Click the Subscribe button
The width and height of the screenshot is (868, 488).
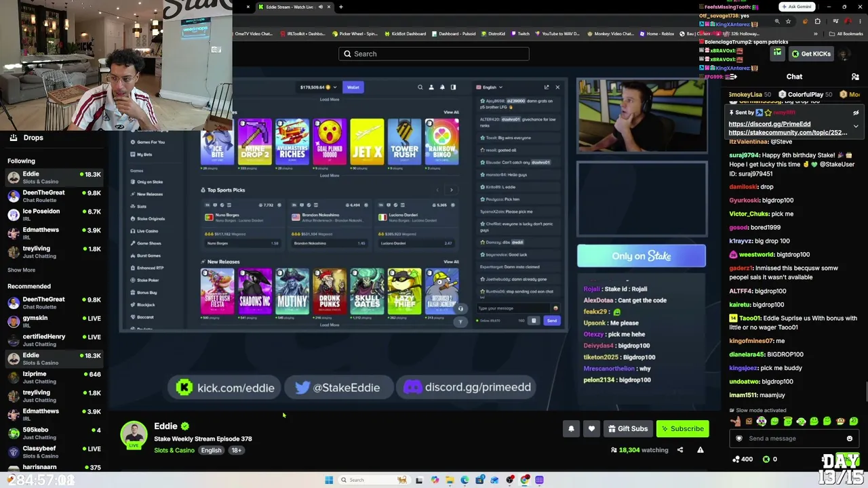(x=683, y=428)
